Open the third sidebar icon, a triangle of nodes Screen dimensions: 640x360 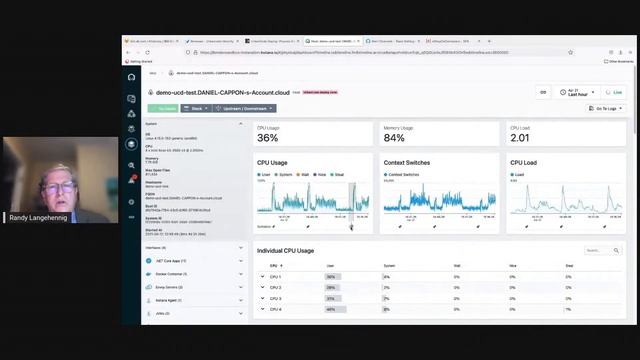pos(131,114)
